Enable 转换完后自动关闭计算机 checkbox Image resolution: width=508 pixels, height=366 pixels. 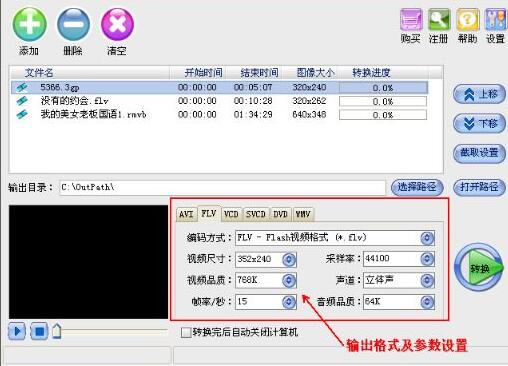point(186,332)
